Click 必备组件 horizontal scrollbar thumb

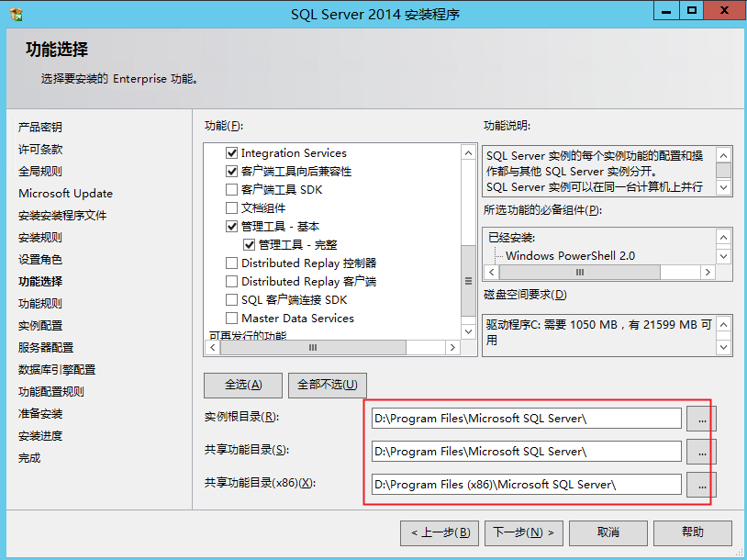(579, 272)
